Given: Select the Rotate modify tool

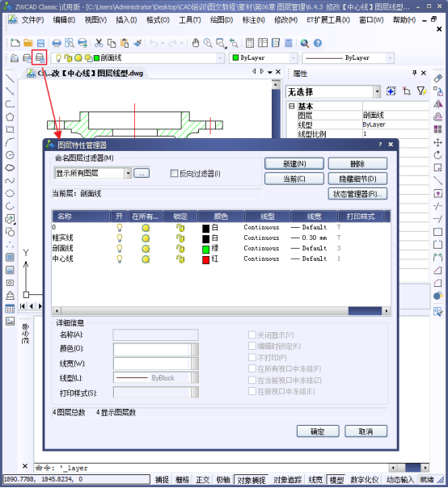Looking at the screenshot, I should pos(437,155).
